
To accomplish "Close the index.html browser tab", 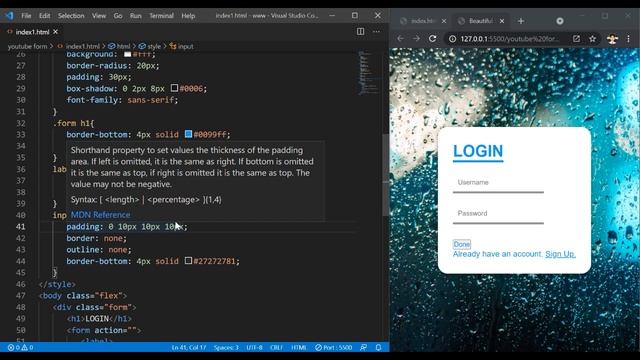I will pyautogui.click(x=444, y=21).
